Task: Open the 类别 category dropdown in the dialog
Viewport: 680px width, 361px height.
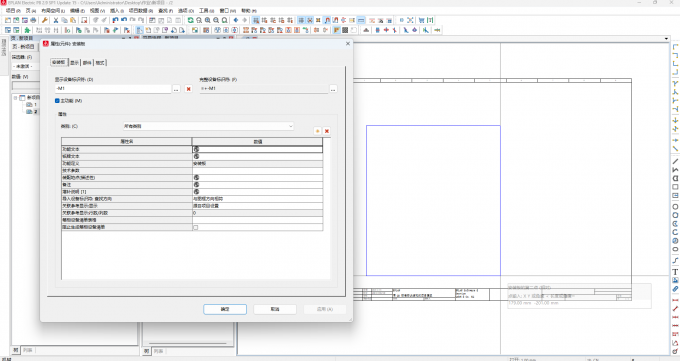Action: coord(208,126)
